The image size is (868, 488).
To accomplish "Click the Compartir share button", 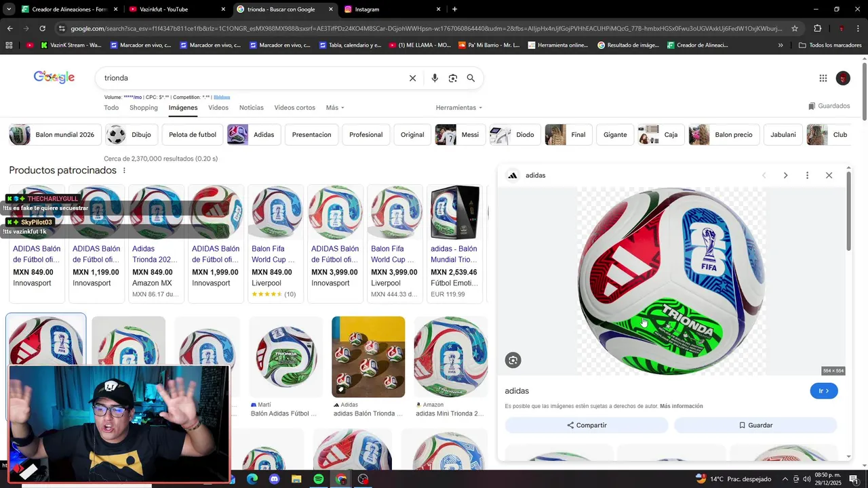I will (x=587, y=425).
